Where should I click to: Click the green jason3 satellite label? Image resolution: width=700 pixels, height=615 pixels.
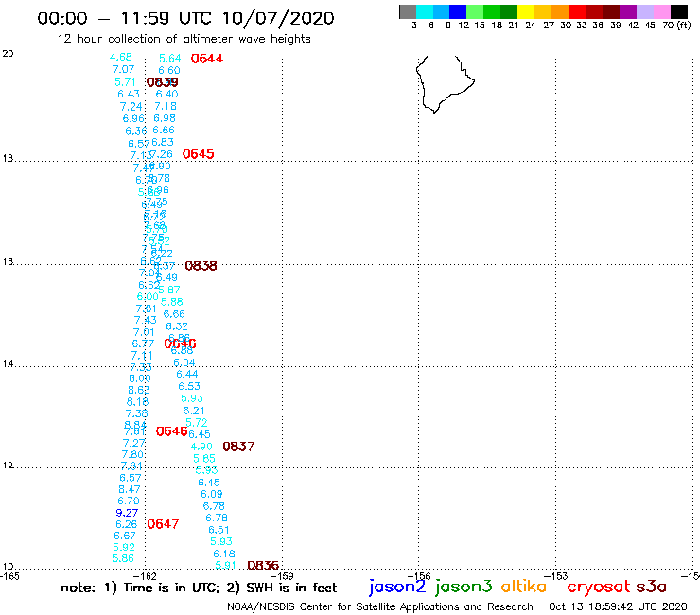464,587
